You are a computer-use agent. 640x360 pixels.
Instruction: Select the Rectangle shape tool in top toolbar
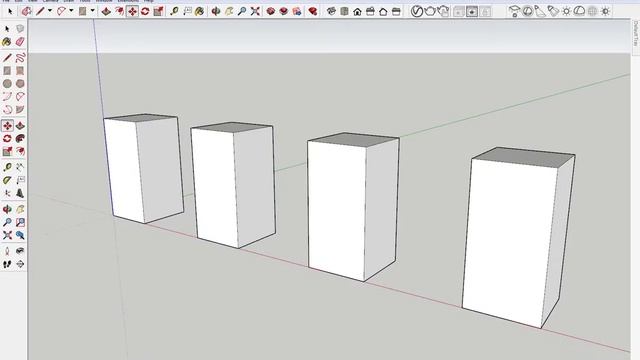pos(82,11)
